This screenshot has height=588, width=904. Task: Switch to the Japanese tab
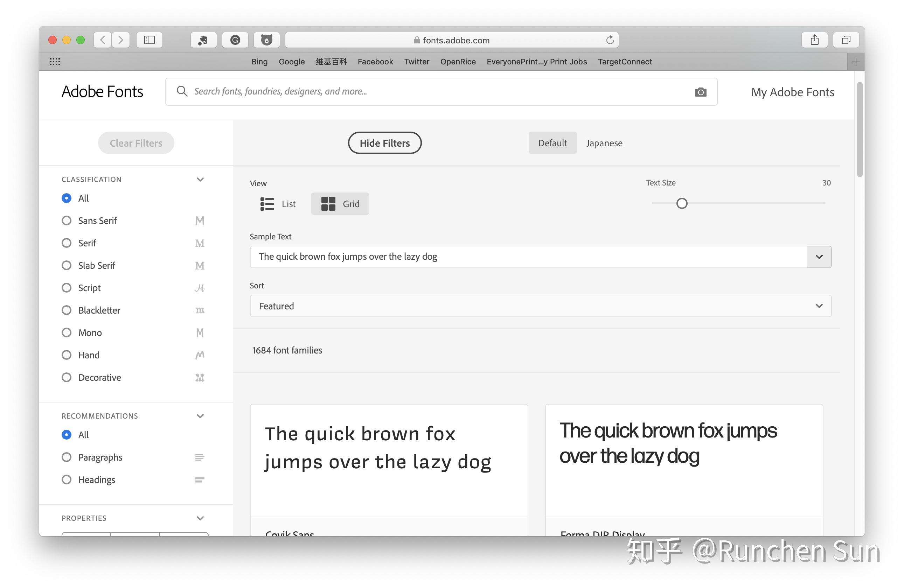tap(604, 143)
